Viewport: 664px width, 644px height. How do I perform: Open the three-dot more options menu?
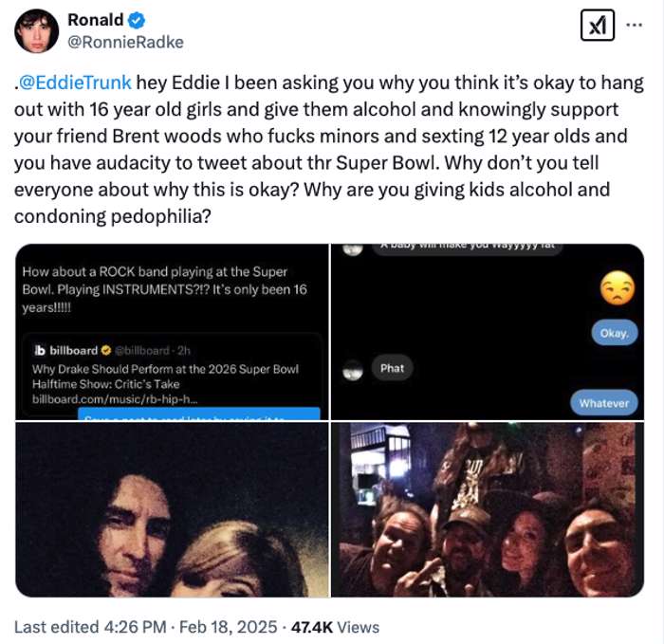tap(635, 25)
